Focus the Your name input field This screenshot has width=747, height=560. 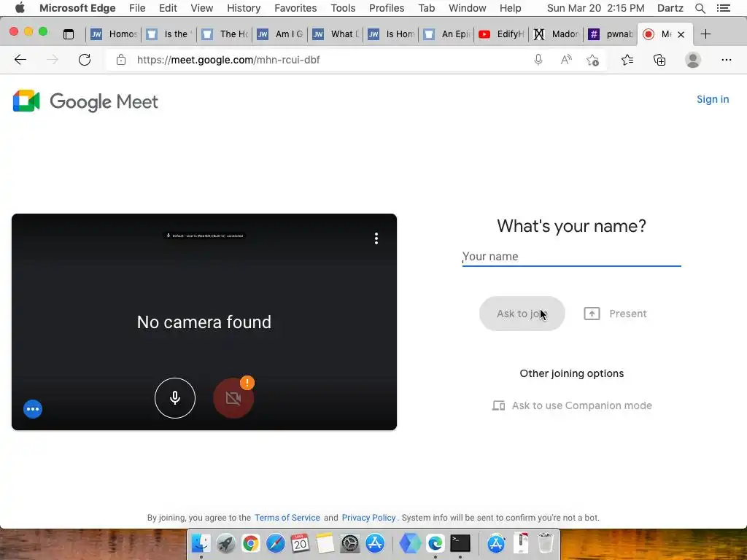point(572,257)
